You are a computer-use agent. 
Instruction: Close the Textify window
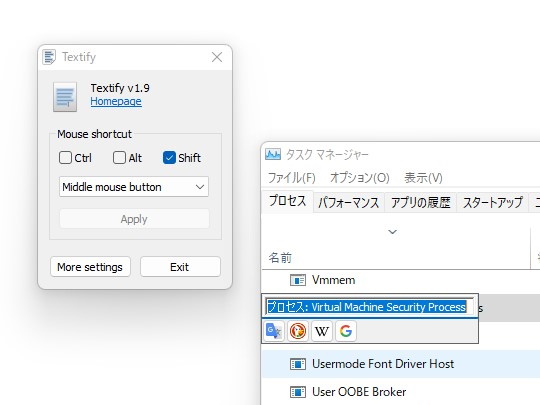(217, 57)
